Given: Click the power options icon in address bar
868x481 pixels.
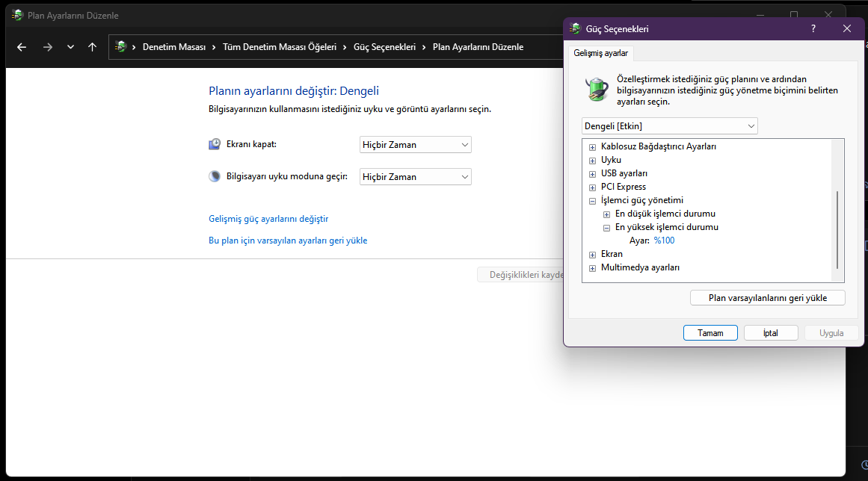Looking at the screenshot, I should [x=120, y=47].
